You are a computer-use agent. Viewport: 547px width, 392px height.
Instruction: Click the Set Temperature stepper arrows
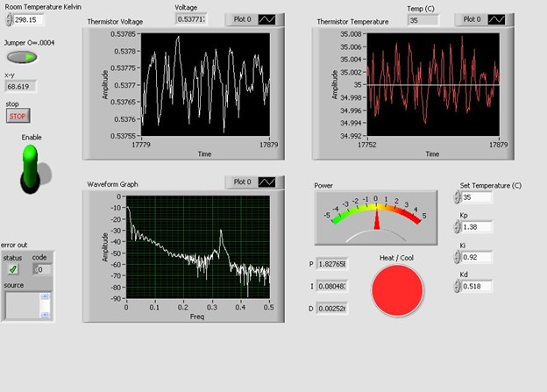[457, 197]
